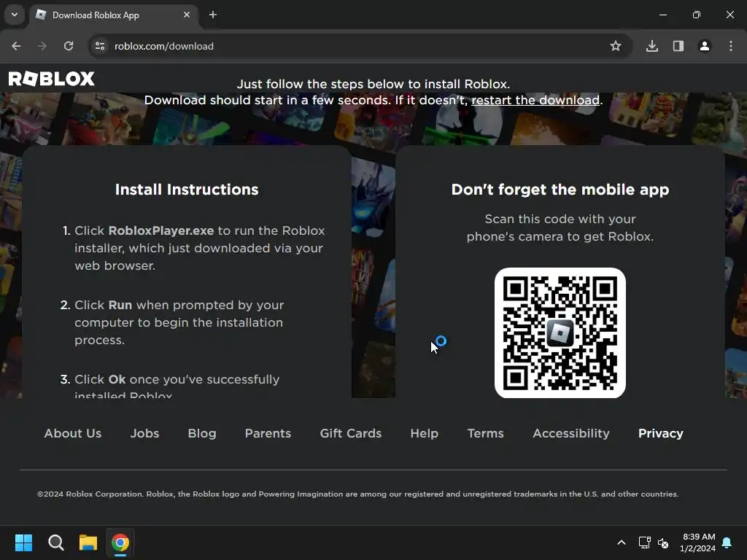Open Blog footer link

click(x=202, y=433)
